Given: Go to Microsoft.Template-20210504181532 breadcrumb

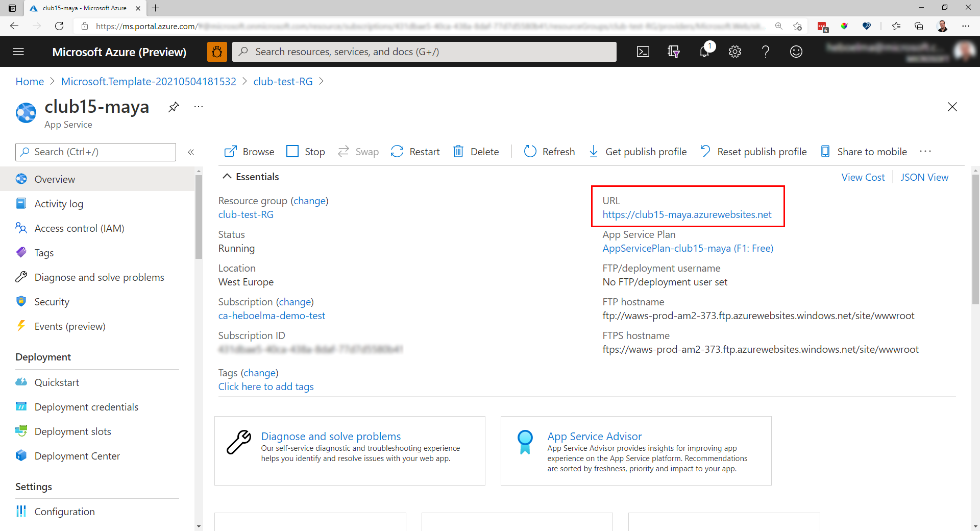Looking at the screenshot, I should pos(149,82).
